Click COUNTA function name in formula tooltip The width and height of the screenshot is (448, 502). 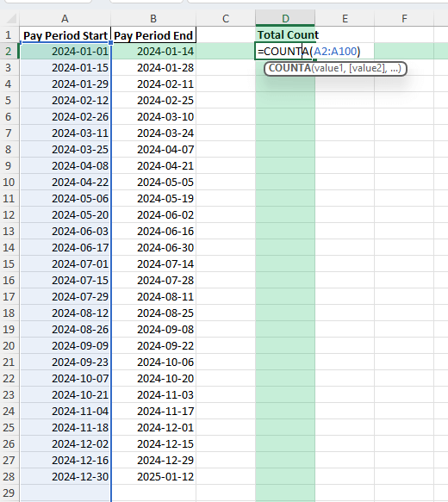pyautogui.click(x=289, y=68)
